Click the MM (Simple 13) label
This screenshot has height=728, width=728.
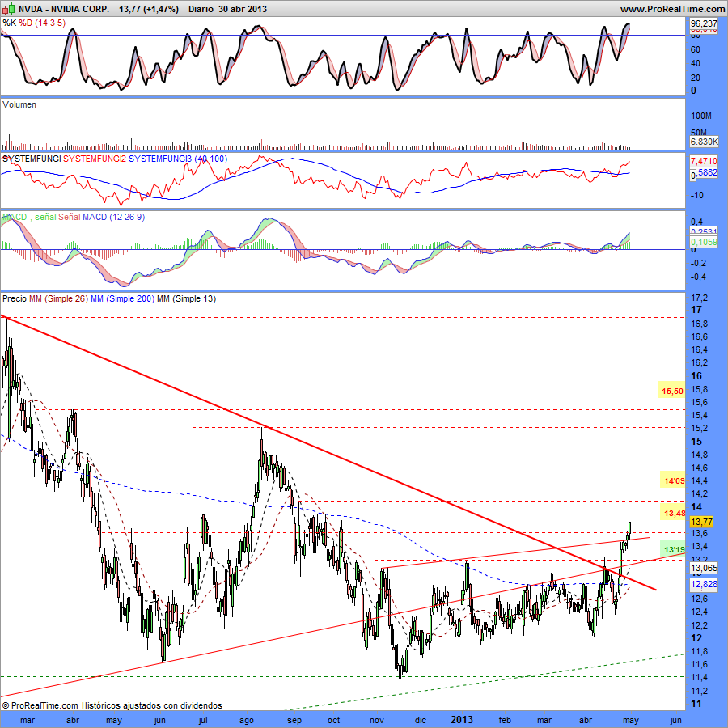(x=186, y=298)
